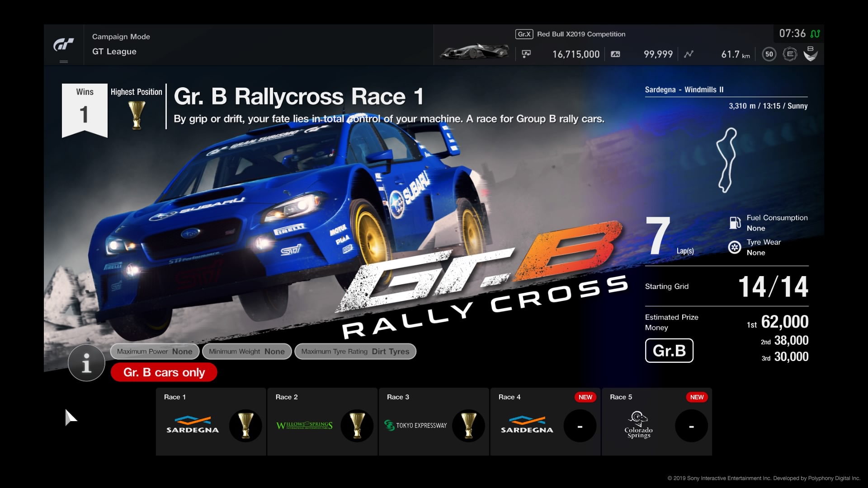Click the Sardegna logo in Race 4
Viewport: 868px width, 488px height.
[x=527, y=425]
